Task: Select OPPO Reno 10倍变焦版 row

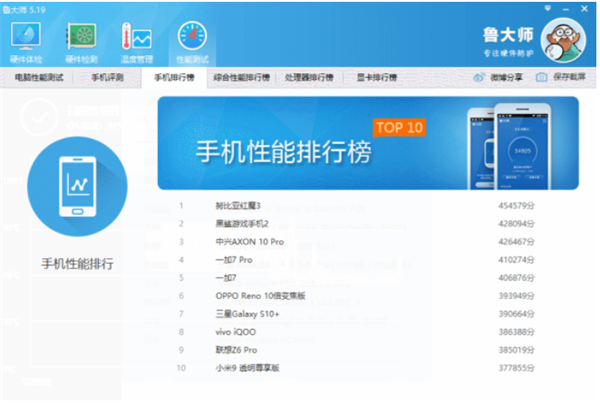Action: pos(357,296)
